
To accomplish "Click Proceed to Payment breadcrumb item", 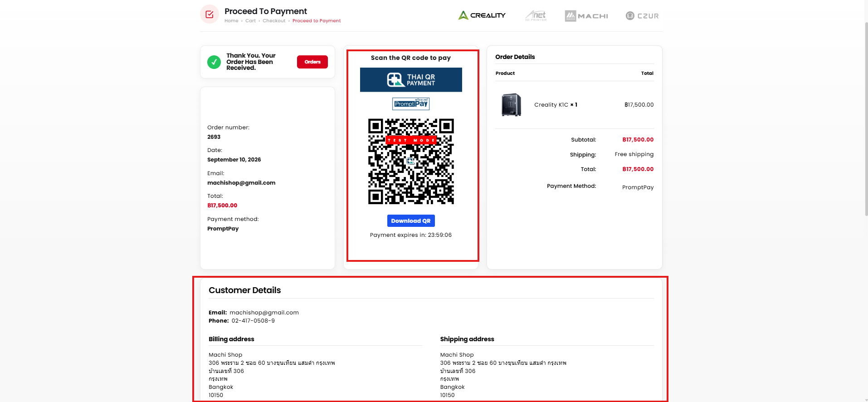I will tap(317, 21).
